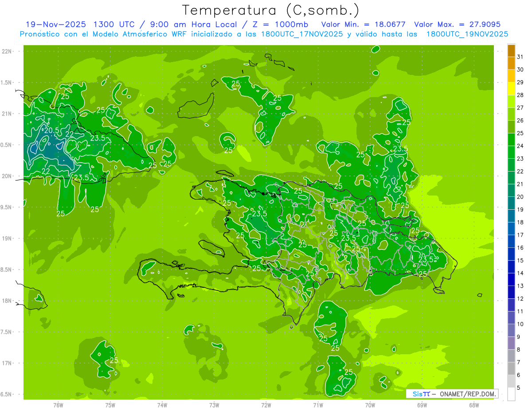Click the '19N' latitude axis label
The width and height of the screenshot is (532, 411).
coord(7,239)
